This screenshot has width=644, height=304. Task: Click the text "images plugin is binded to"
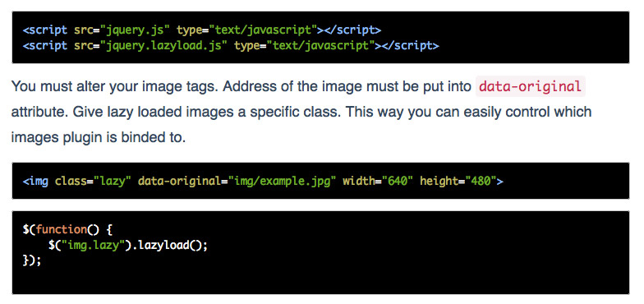point(97,137)
